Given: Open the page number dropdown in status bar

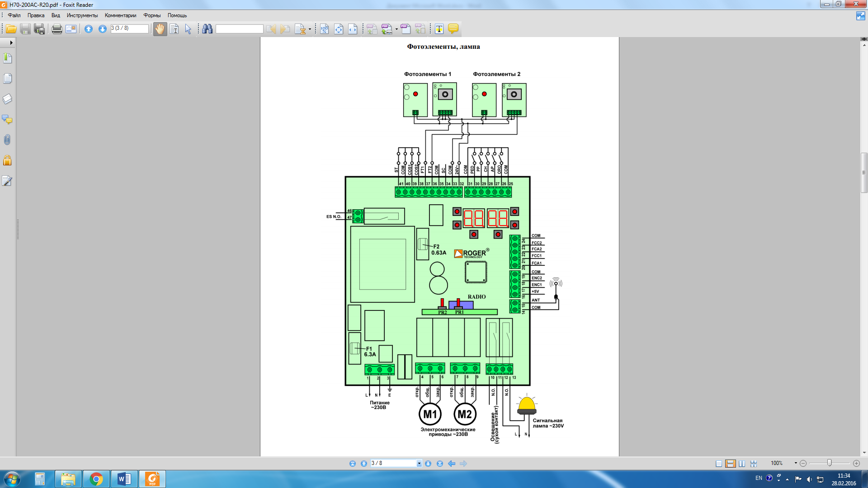Looking at the screenshot, I should pyautogui.click(x=419, y=464).
